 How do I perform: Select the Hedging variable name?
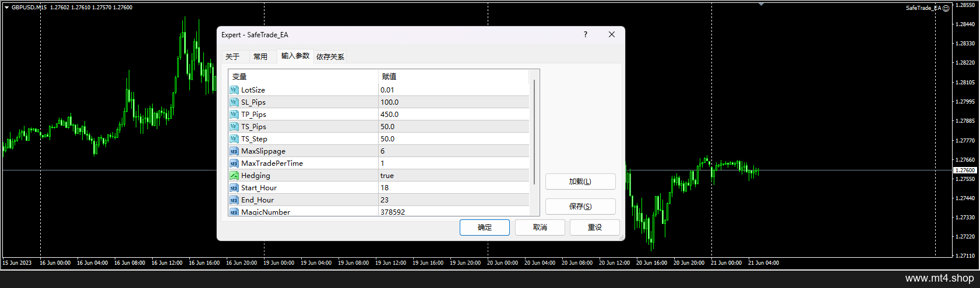pyautogui.click(x=256, y=175)
